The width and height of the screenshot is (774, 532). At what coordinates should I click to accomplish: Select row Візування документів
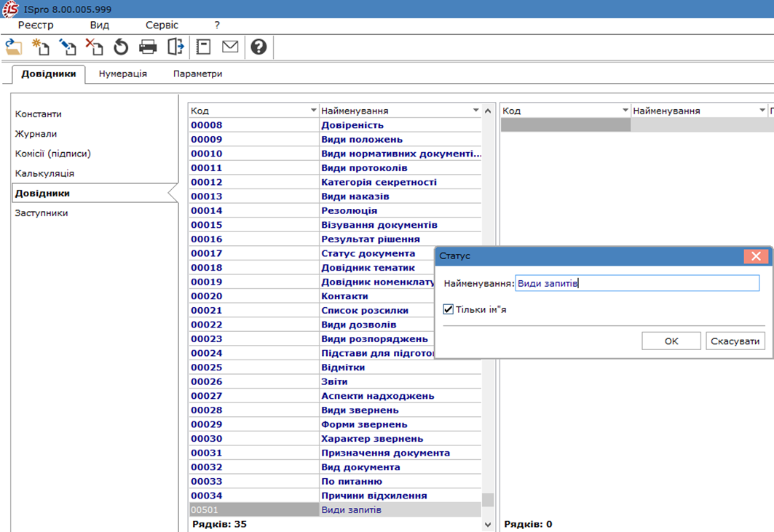335,225
